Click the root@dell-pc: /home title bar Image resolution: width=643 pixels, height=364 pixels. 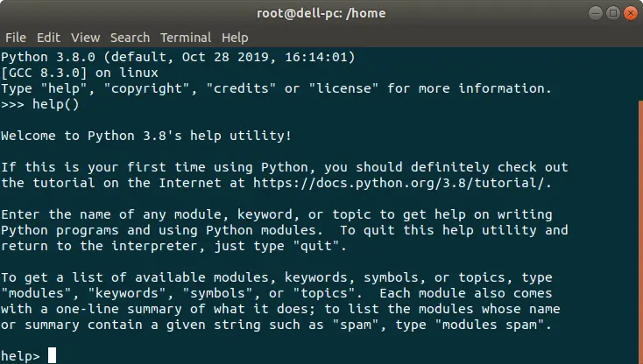click(321, 13)
